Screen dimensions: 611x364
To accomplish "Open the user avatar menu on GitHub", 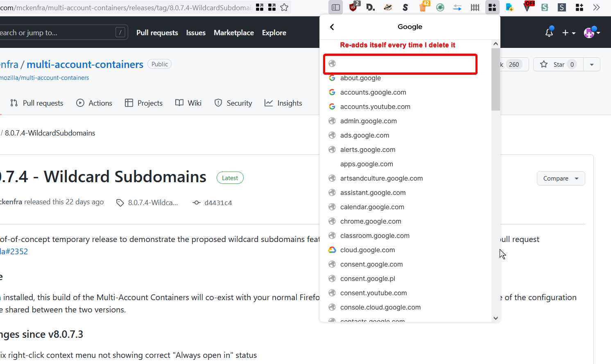I will (x=592, y=32).
